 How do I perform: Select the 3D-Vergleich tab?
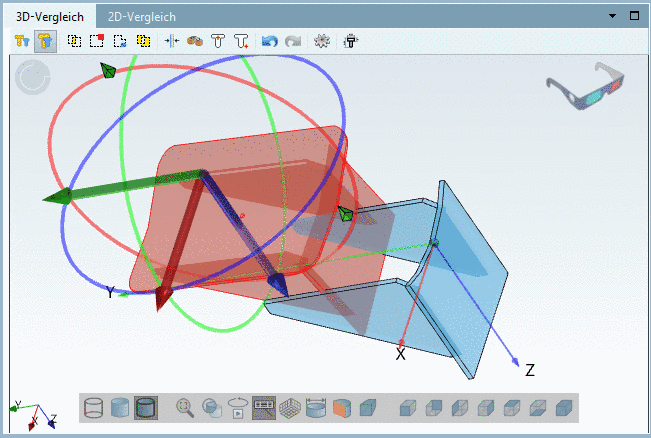click(50, 17)
